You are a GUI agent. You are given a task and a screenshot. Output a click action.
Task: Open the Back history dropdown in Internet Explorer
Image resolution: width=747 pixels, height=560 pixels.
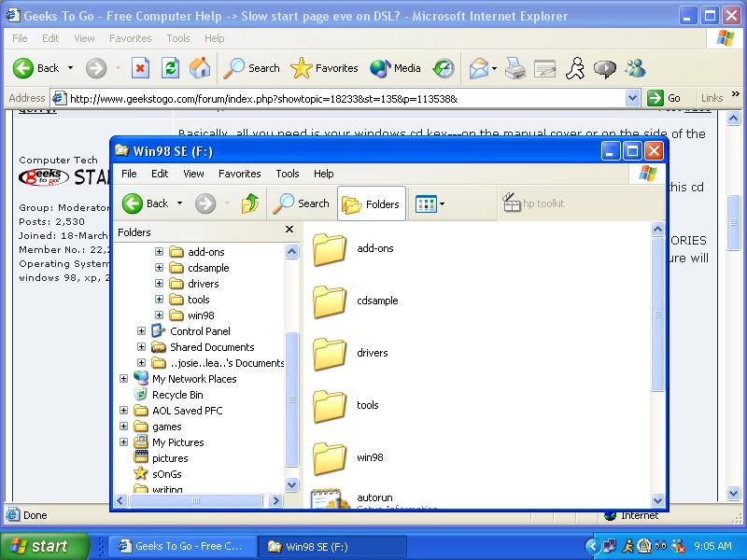71,68
